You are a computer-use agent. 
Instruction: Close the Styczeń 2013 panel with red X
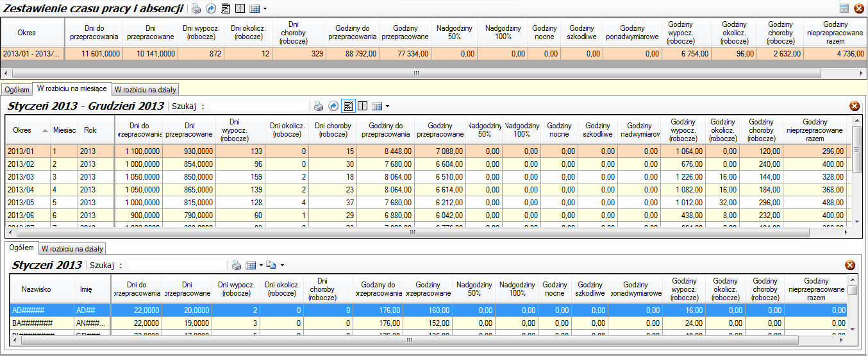point(850,265)
